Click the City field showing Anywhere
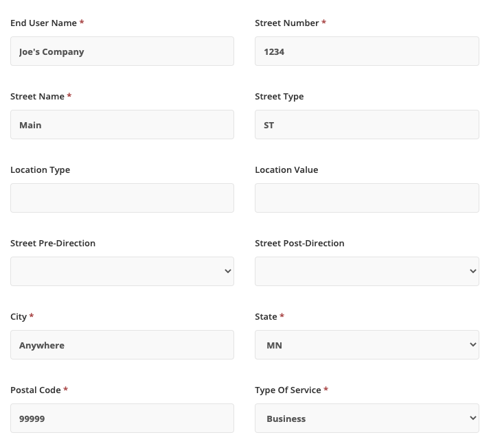Viewport: 491px width, 448px height. 122,345
